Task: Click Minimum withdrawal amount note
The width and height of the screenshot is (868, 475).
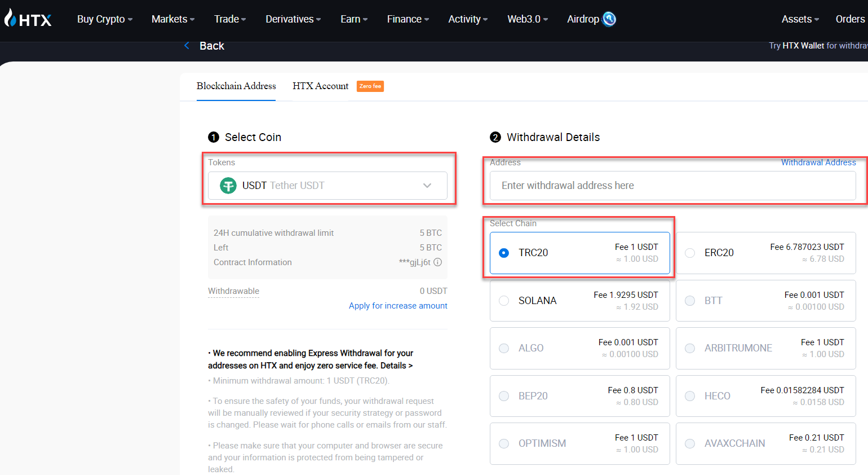Action: pos(299,381)
